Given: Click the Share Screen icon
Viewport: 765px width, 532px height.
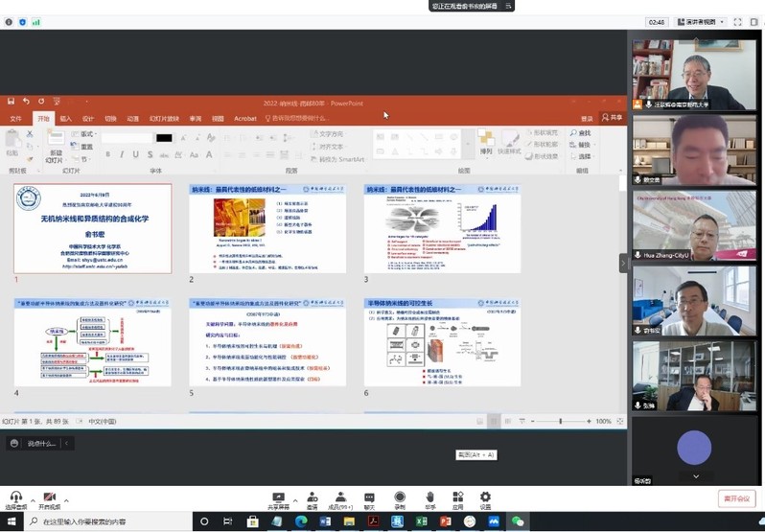Looking at the screenshot, I should [279, 497].
